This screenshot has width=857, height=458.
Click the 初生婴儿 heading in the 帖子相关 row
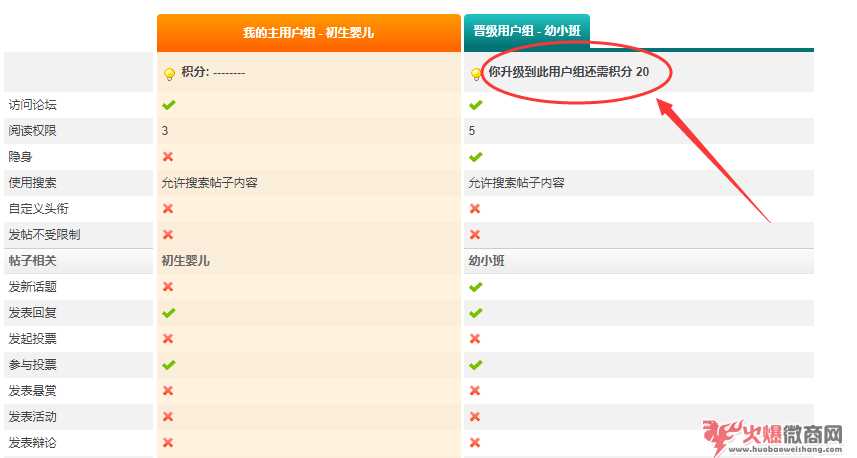(x=185, y=261)
